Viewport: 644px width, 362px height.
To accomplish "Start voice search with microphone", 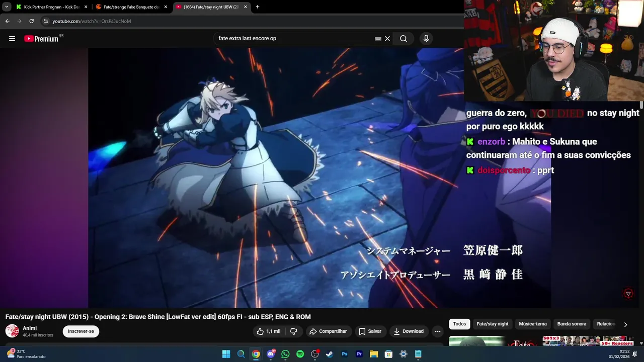I will point(426,39).
